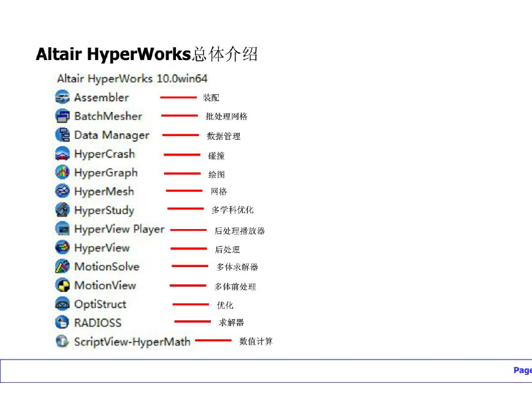
Task: Open the HyperGraph chart icon
Action: tap(63, 172)
